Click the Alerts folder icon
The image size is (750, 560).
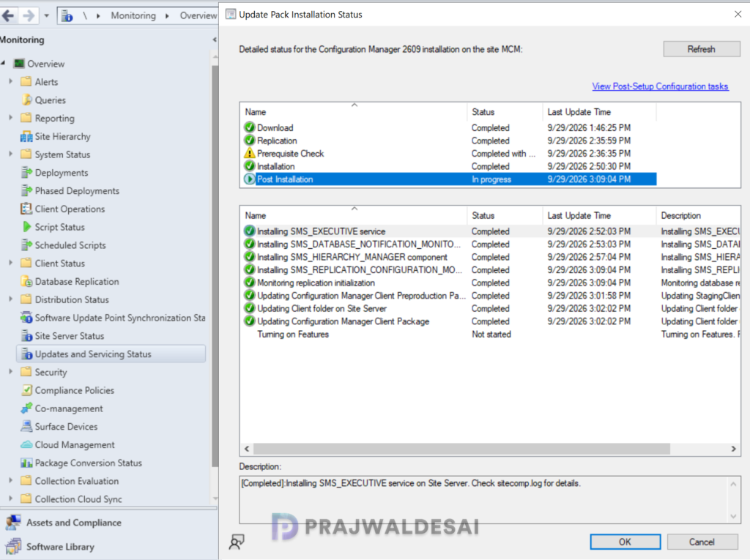pos(26,82)
